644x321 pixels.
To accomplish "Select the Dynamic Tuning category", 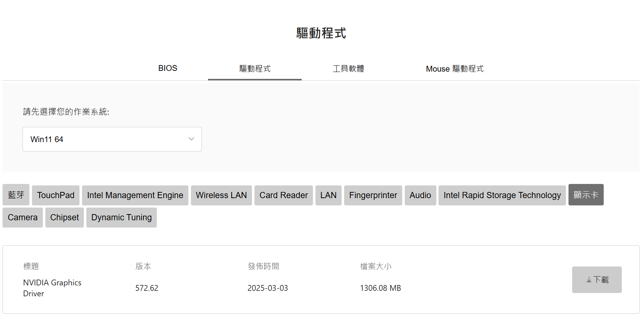I will click(x=121, y=217).
